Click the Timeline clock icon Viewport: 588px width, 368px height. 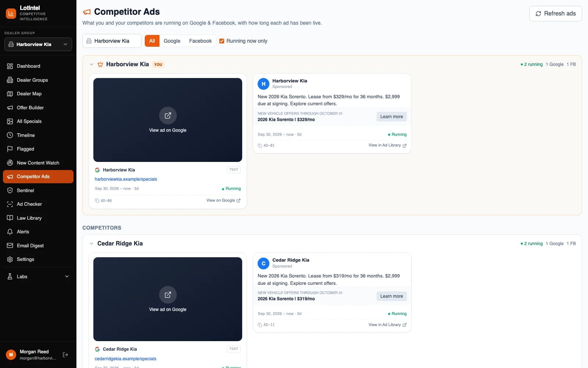click(10, 135)
